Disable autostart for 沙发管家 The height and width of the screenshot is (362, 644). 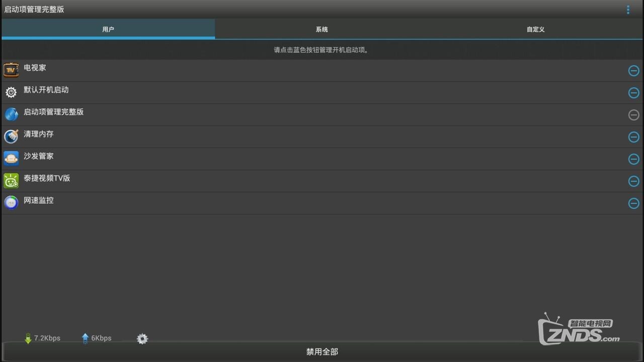[634, 159]
